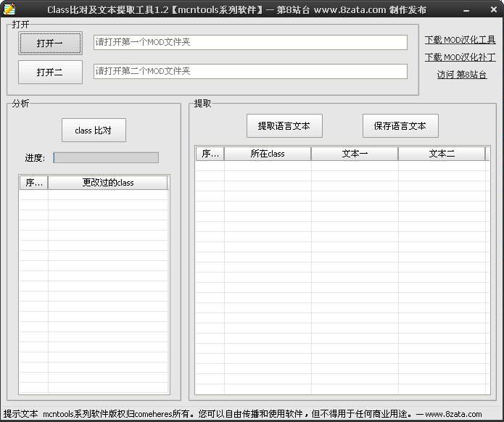Viewport: 504px width, 422px height.
Task: Sort by 所在class column header
Action: pos(268,154)
